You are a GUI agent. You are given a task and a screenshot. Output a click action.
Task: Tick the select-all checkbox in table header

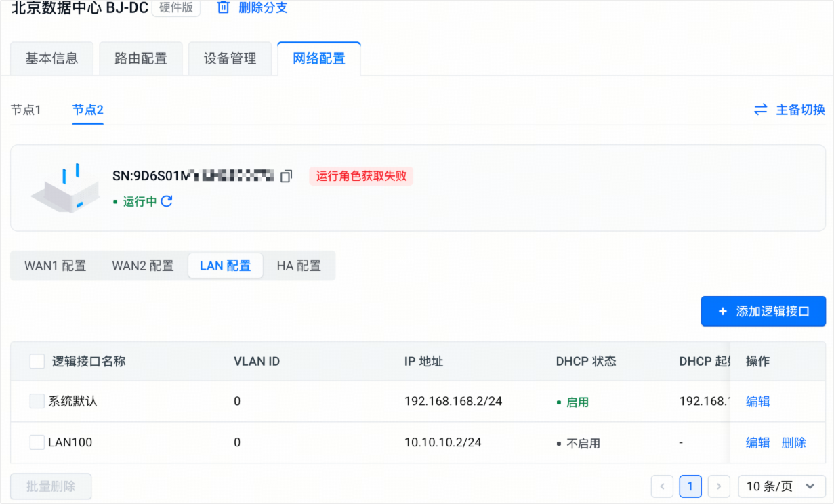(37, 361)
